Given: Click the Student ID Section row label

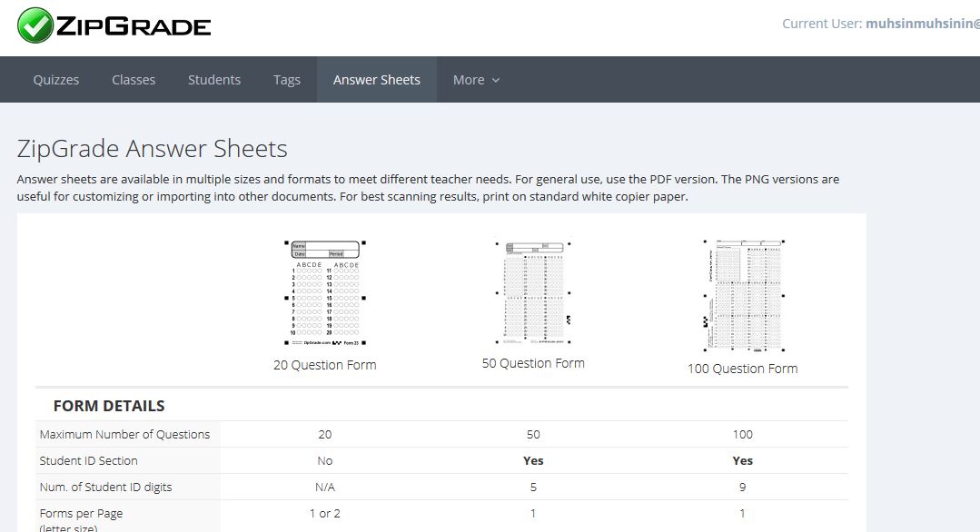Looking at the screenshot, I should [89, 460].
